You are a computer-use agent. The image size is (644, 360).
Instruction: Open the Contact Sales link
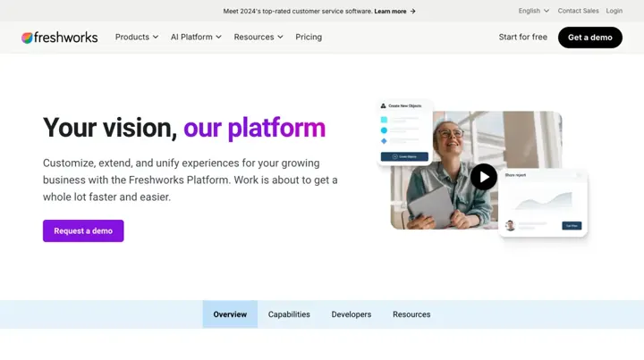point(578,11)
